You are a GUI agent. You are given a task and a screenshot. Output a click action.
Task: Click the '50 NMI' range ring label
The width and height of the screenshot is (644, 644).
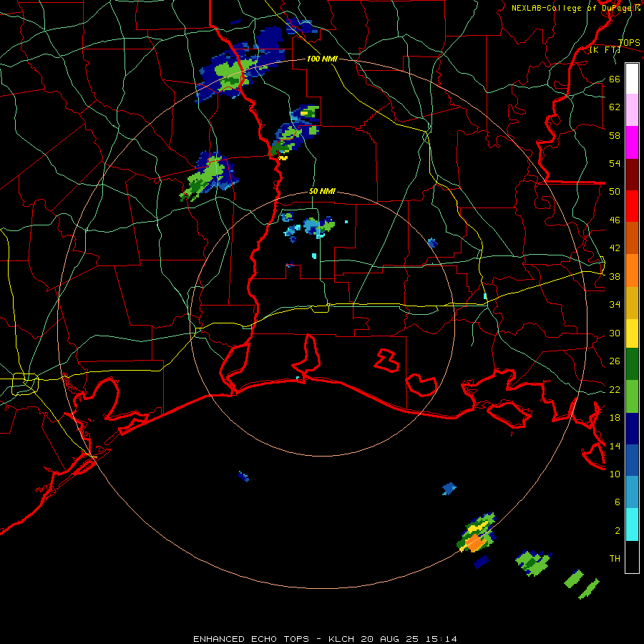tap(322, 191)
